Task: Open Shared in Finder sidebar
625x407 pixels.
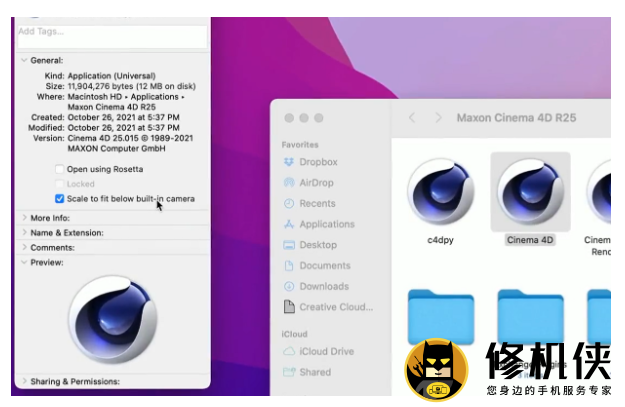Action: pyautogui.click(x=315, y=372)
